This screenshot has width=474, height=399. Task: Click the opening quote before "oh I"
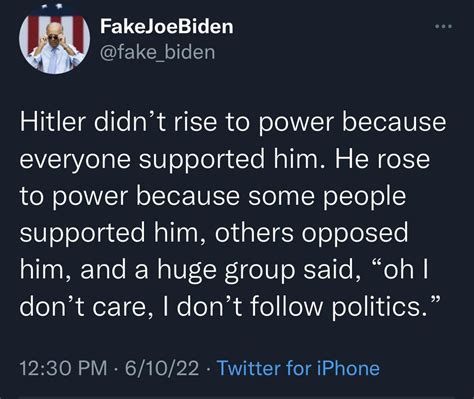coord(375,265)
